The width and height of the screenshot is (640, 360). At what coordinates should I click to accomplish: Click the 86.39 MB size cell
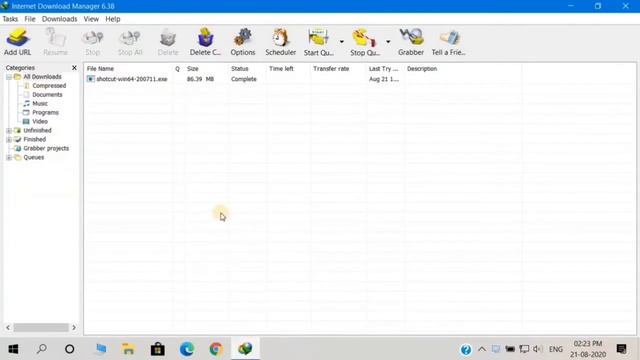[x=200, y=79]
